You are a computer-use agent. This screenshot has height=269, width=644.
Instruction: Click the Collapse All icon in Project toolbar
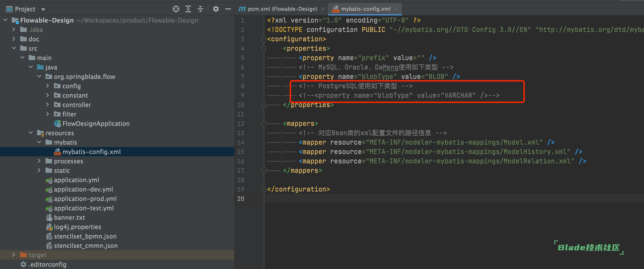(x=200, y=9)
